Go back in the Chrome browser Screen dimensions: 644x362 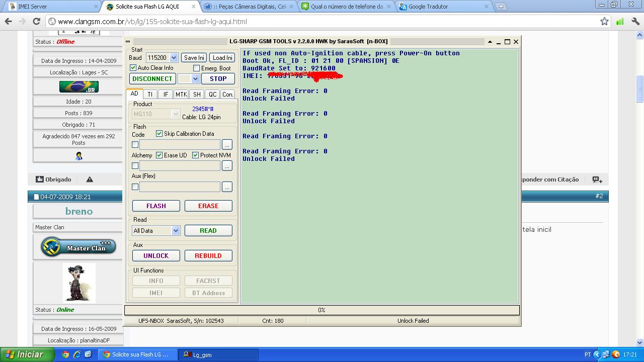pos(8,22)
